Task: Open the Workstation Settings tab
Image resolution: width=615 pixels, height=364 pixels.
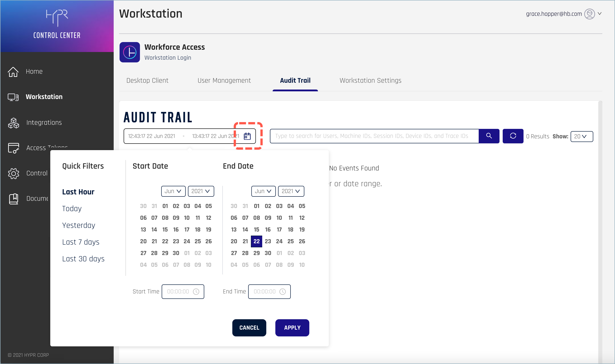Action: click(370, 80)
